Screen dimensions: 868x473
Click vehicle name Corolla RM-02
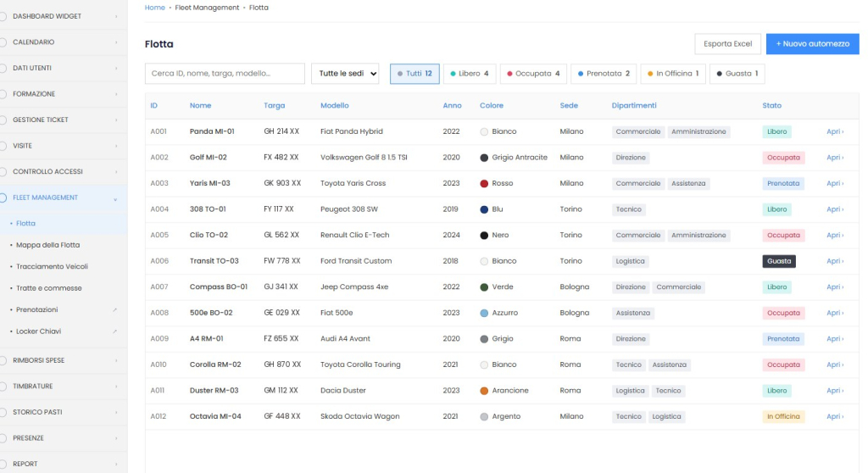[x=215, y=365]
